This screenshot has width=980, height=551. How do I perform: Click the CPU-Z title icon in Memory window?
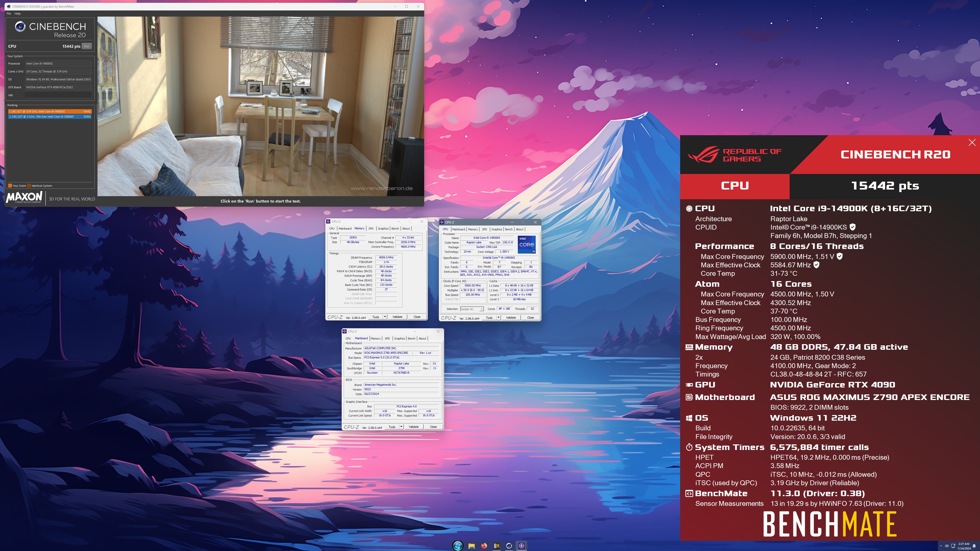[328, 221]
